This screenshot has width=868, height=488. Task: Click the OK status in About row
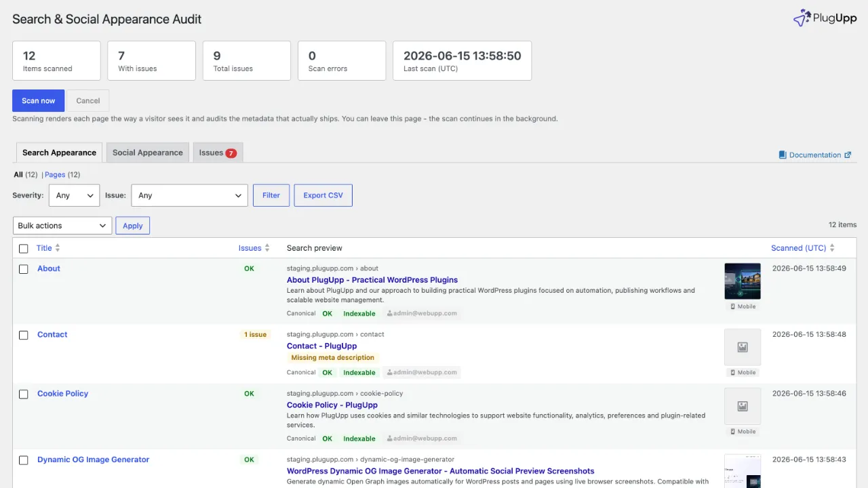[249, 268]
